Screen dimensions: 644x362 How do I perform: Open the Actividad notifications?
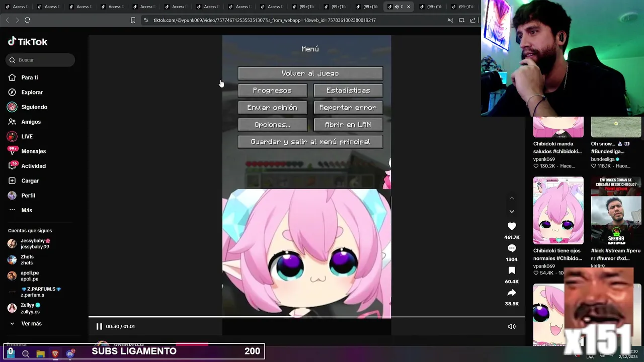33,166
